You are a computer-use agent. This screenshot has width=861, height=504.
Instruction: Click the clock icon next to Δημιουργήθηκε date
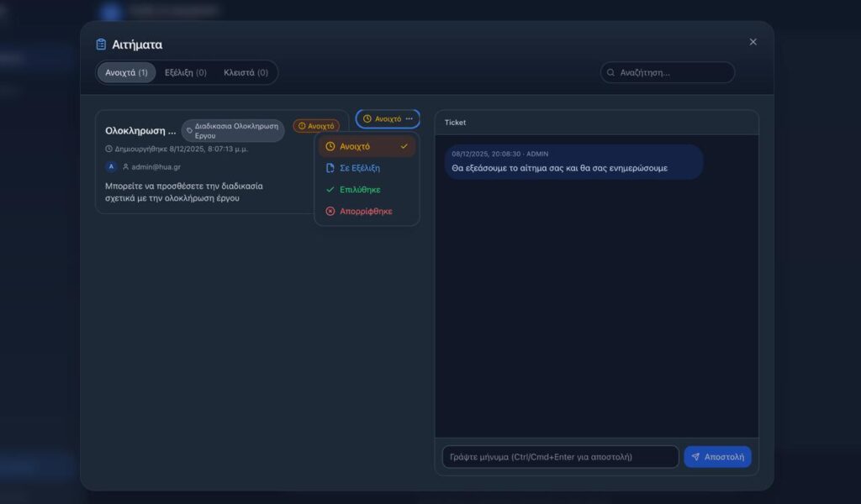(108, 149)
